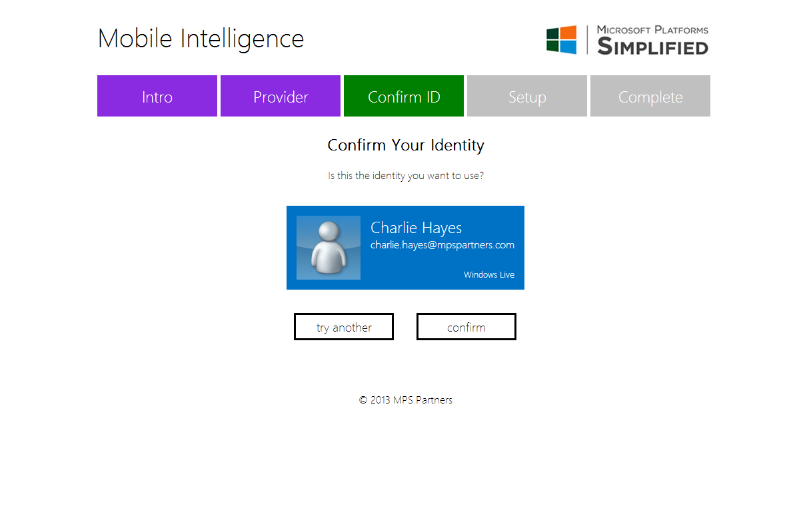Click the Mobile Intelligence title
This screenshot has width=799, height=532.
[201, 39]
